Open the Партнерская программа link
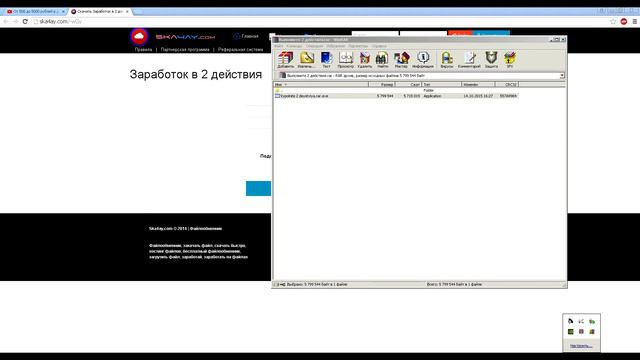Screen dimensions: 640x360 coord(185,49)
